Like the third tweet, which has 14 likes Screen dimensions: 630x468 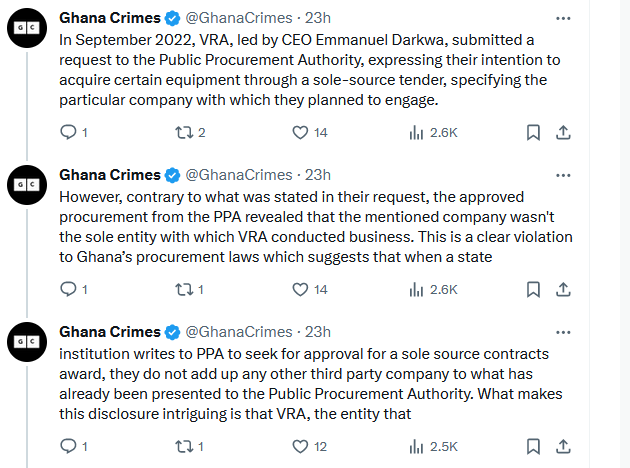[x=299, y=446]
